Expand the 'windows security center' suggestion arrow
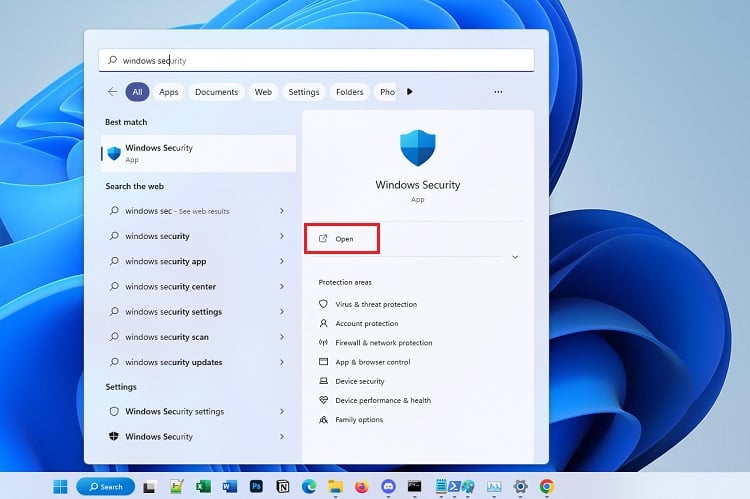The width and height of the screenshot is (750, 499). (x=282, y=287)
